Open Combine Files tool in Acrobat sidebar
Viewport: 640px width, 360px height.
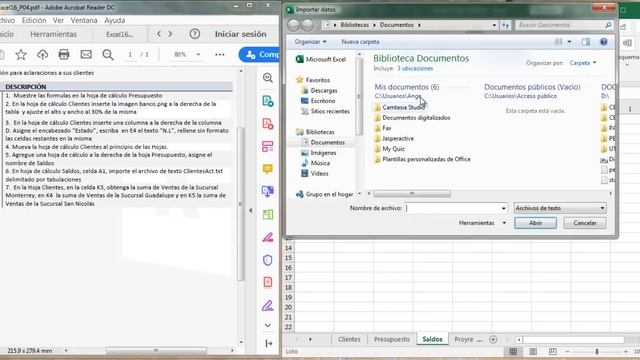point(268,191)
